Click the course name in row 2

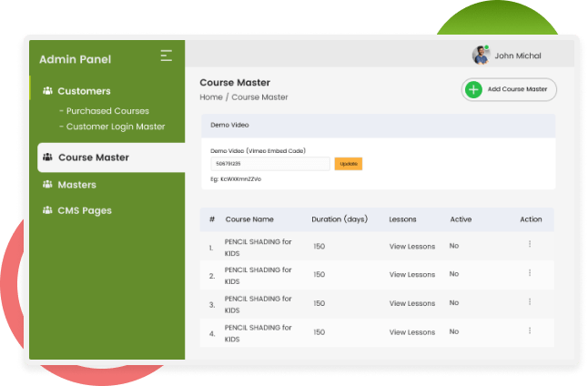258,276
